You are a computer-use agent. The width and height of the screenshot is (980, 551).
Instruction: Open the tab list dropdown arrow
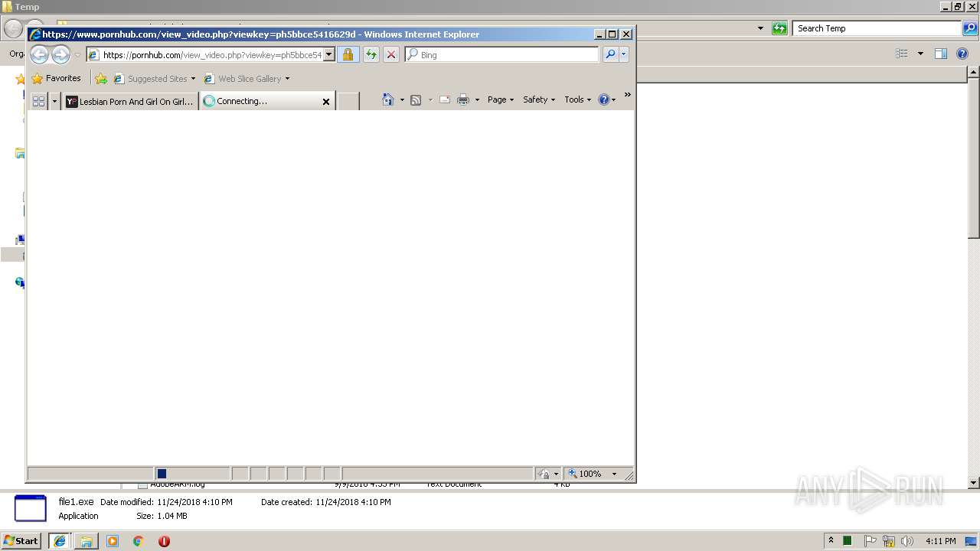(54, 101)
